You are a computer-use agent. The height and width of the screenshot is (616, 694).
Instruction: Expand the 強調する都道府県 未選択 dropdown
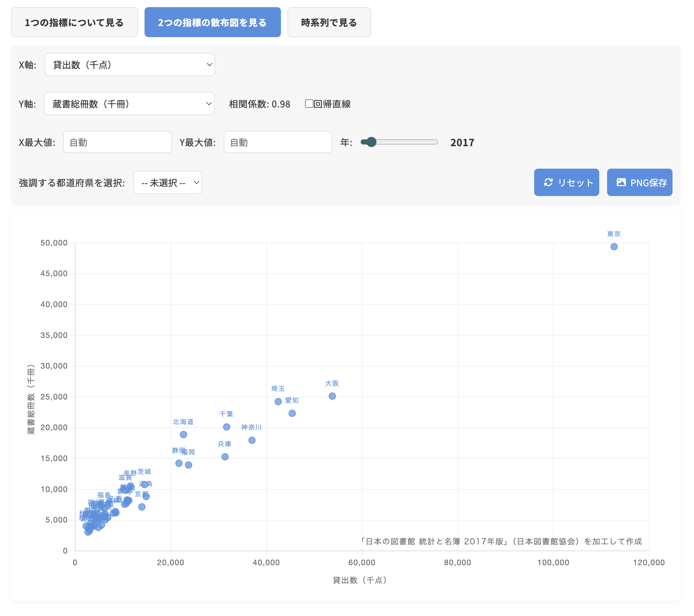pos(167,183)
